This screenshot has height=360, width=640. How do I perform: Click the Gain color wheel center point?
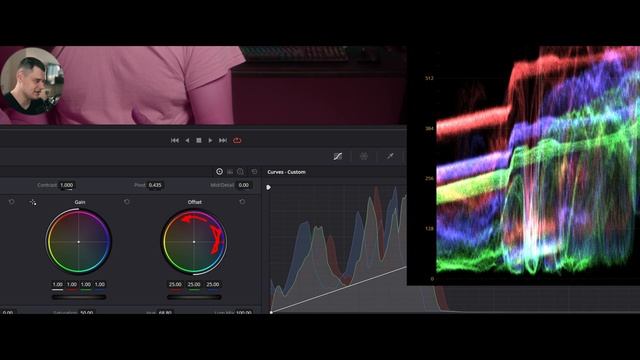click(79, 242)
